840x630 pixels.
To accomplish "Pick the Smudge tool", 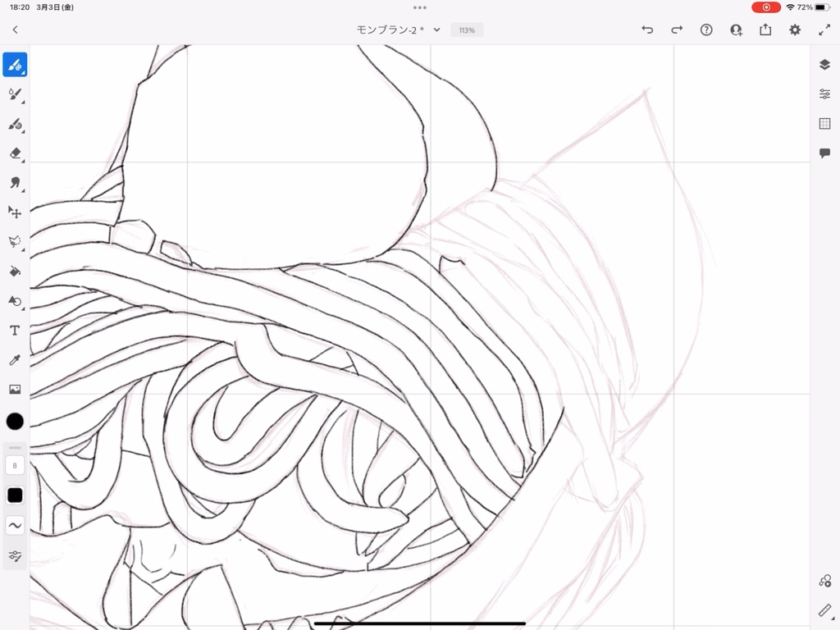I will pos(15,183).
